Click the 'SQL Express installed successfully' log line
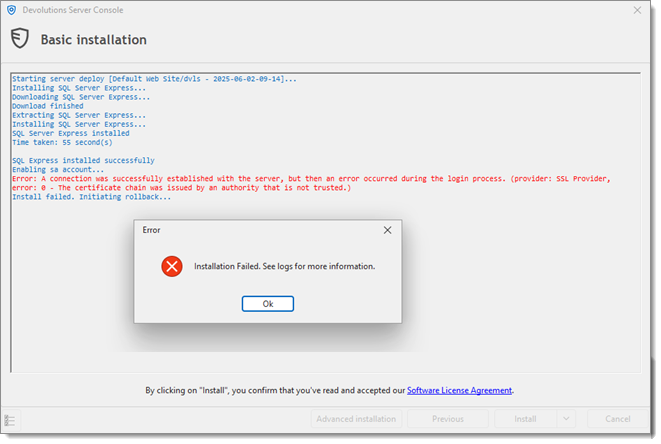661x444 pixels. [x=83, y=161]
